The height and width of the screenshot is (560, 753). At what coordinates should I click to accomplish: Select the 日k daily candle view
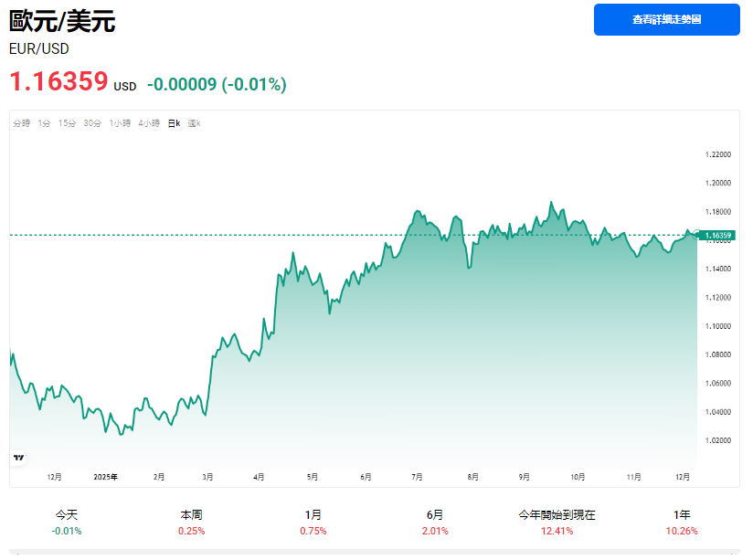click(x=174, y=123)
